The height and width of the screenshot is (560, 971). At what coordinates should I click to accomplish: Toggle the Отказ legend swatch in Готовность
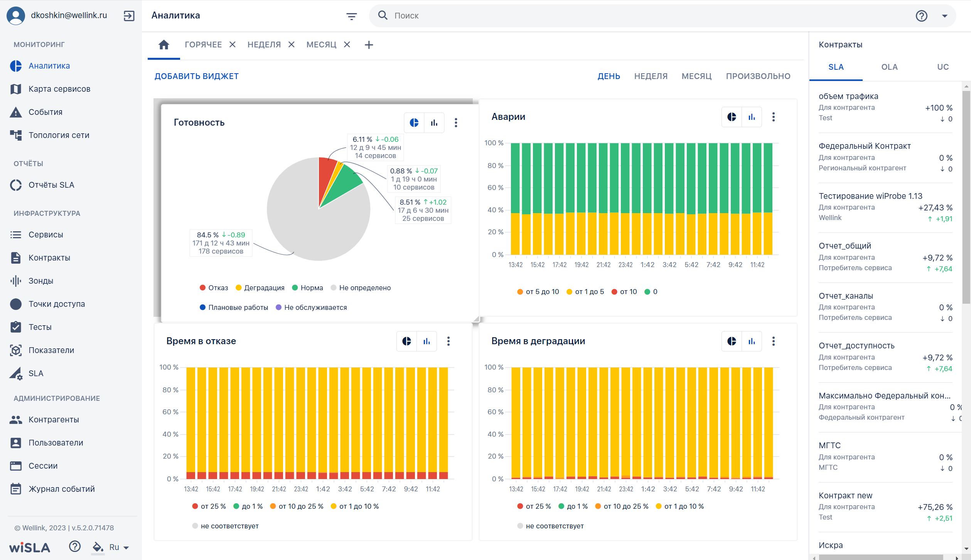(202, 288)
